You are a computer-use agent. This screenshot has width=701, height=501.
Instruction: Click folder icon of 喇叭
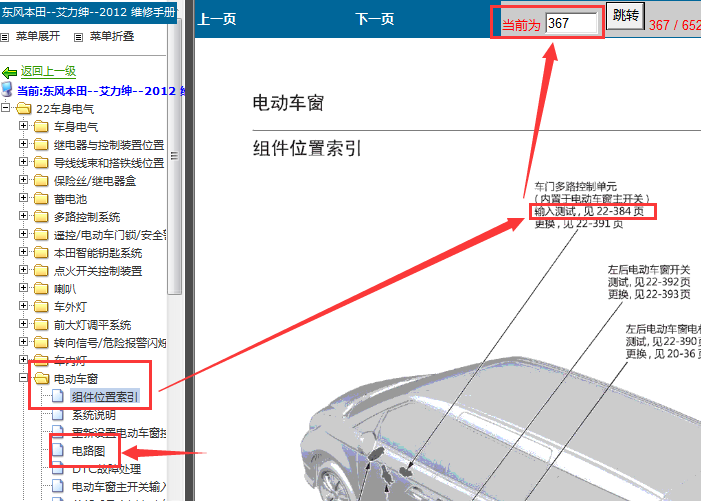[41, 288]
